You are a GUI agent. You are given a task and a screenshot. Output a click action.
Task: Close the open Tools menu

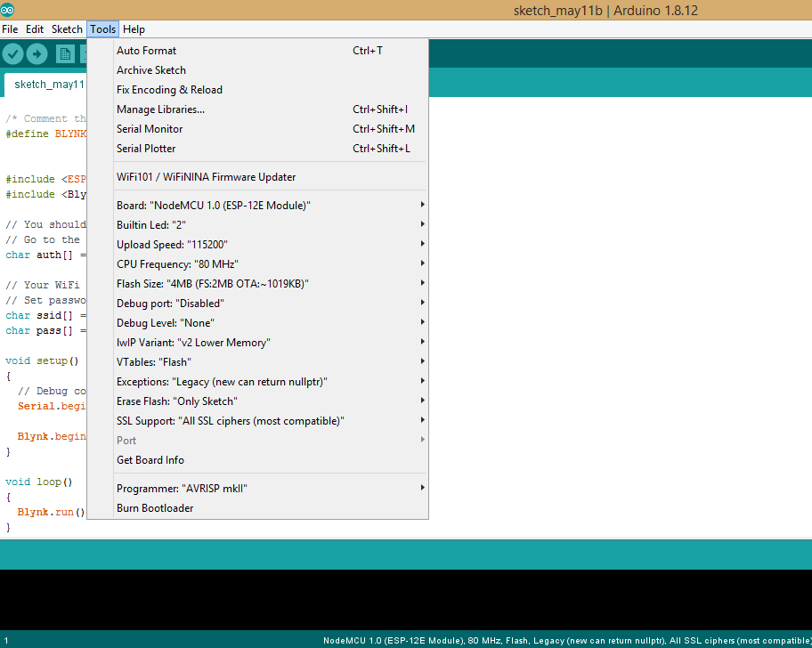(x=103, y=29)
